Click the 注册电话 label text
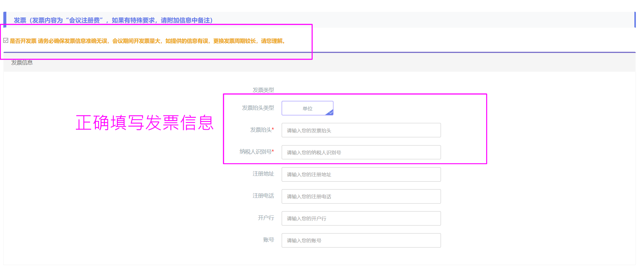Screen dimensions: 644x269 point(263,196)
